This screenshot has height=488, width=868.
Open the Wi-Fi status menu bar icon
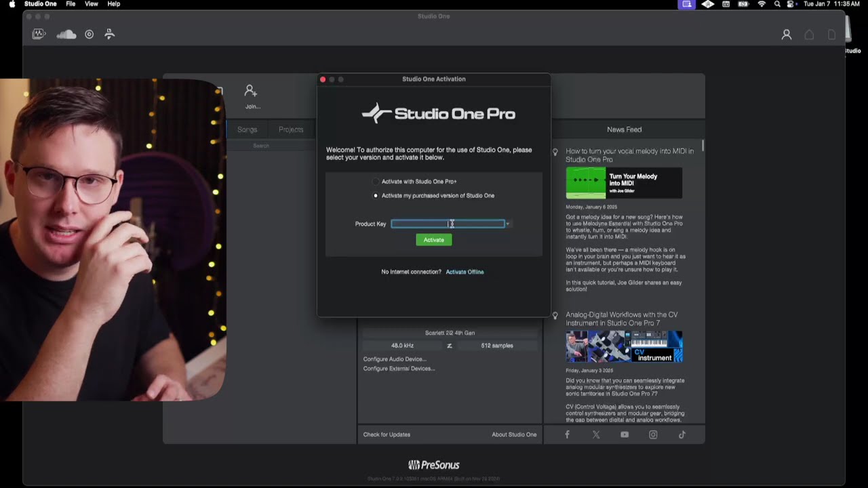point(762,4)
